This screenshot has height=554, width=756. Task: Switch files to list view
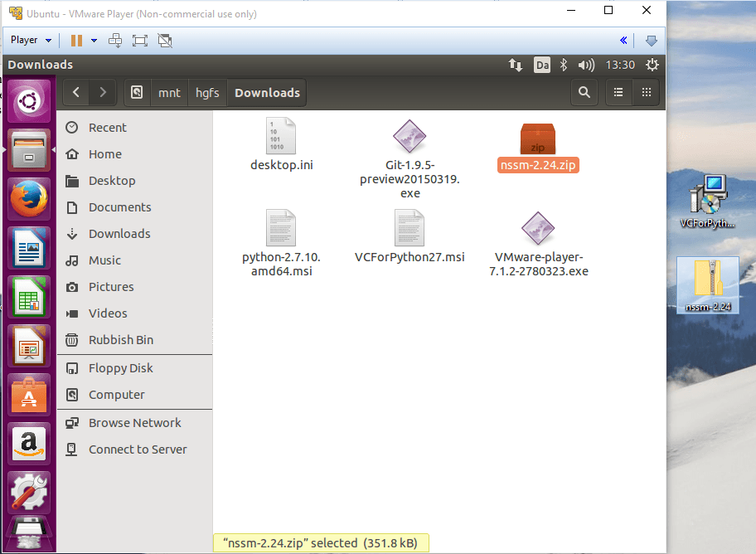coord(618,92)
